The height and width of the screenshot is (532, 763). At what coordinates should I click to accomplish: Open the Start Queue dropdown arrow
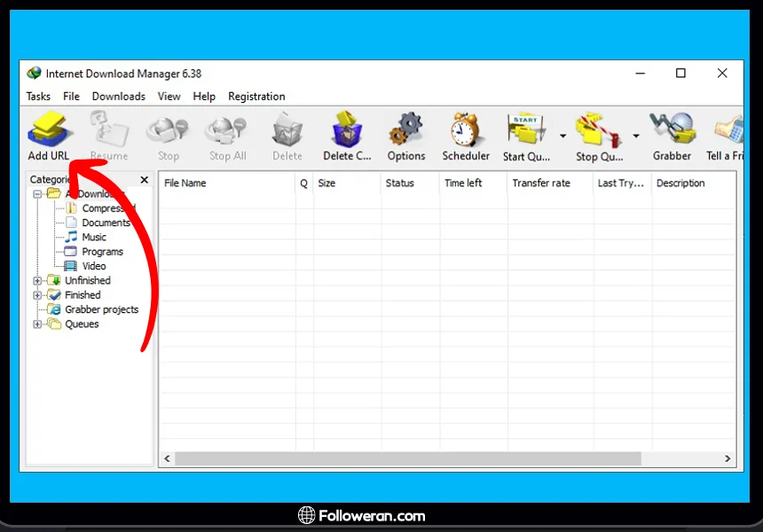(562, 137)
